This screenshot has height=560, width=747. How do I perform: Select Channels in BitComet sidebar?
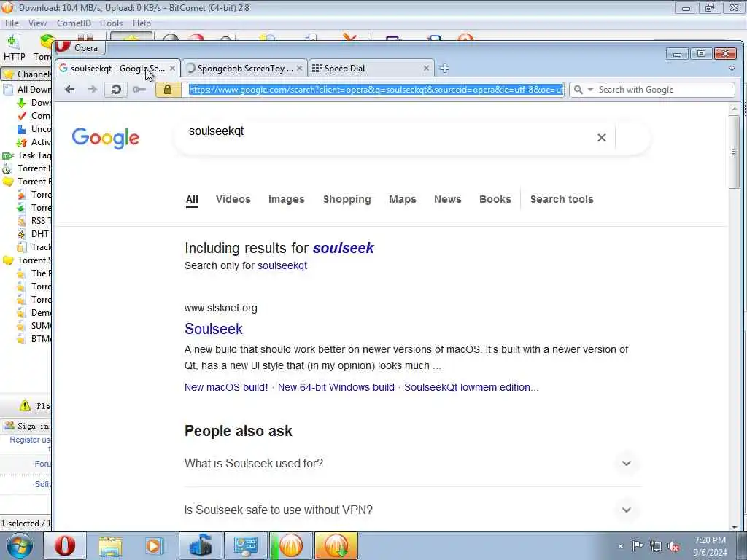[x=27, y=74]
